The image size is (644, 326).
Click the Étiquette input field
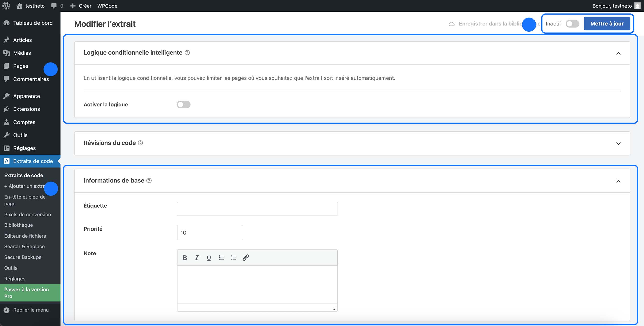pos(257,208)
